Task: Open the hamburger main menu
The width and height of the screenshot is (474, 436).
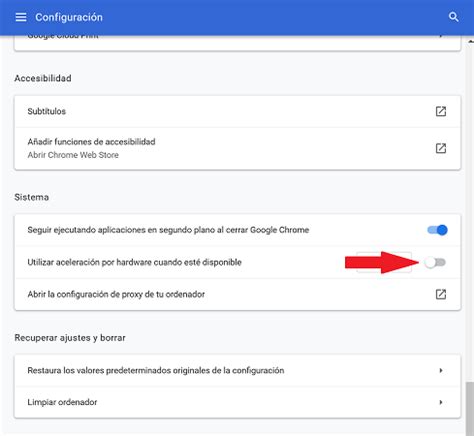Action: 21,17
